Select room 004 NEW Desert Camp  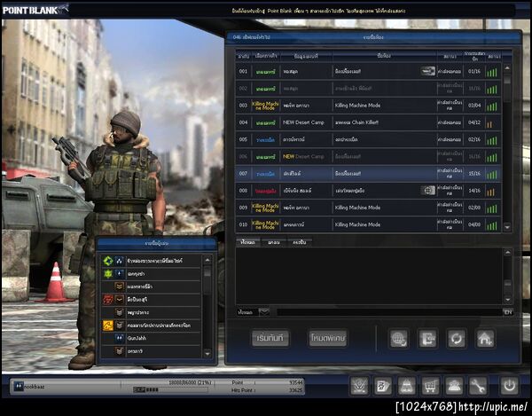tap(369, 122)
